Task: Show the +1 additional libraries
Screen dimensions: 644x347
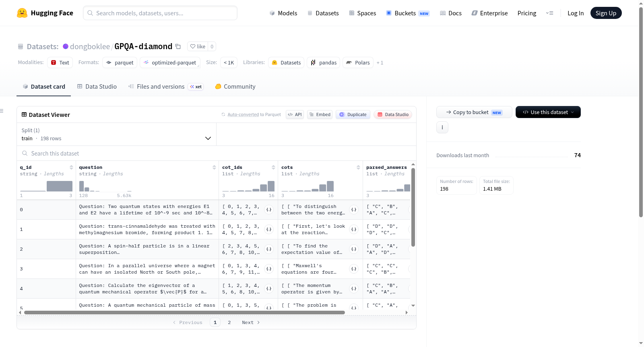Action: click(380, 62)
